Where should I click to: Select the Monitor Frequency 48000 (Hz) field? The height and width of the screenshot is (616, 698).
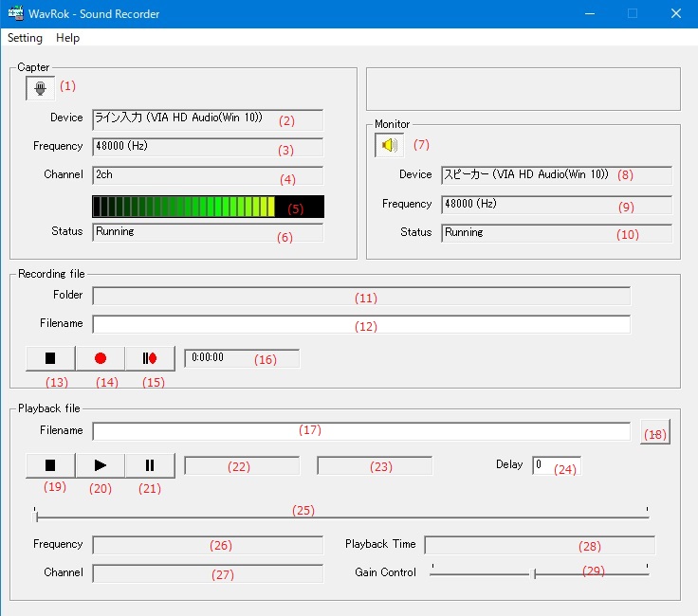pyautogui.click(x=557, y=205)
